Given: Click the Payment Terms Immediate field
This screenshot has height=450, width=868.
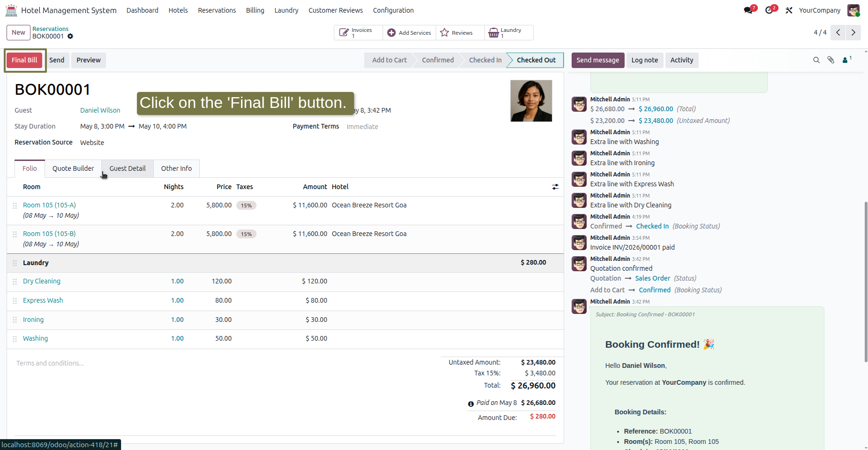Looking at the screenshot, I should [x=362, y=127].
